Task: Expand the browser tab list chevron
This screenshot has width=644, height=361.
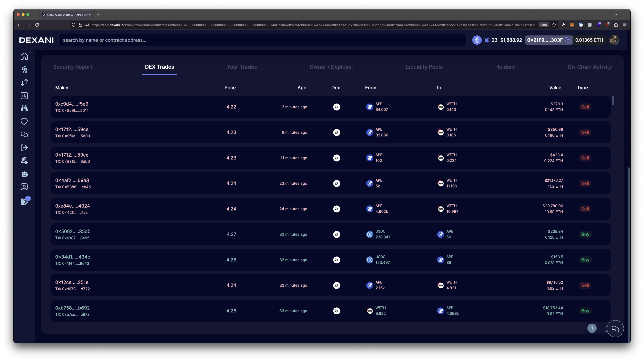Action: [616, 15]
